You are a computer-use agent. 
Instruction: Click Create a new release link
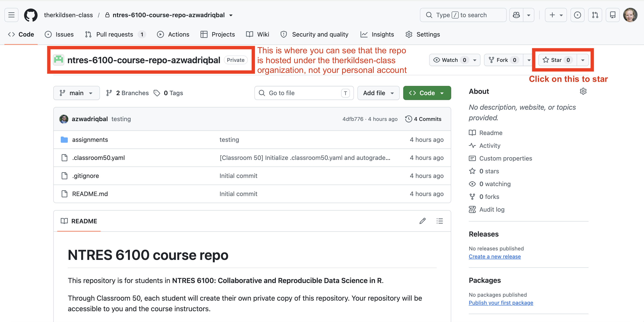[x=495, y=256]
